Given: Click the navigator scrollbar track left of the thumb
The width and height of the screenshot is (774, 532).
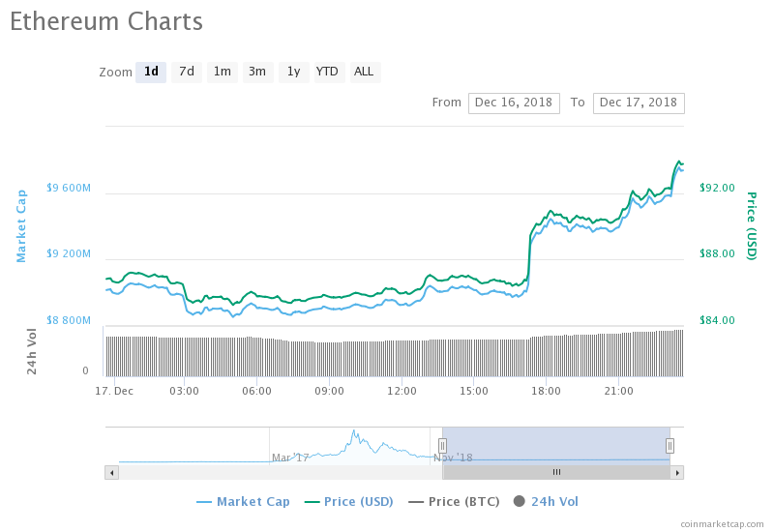Looking at the screenshot, I should [281, 473].
